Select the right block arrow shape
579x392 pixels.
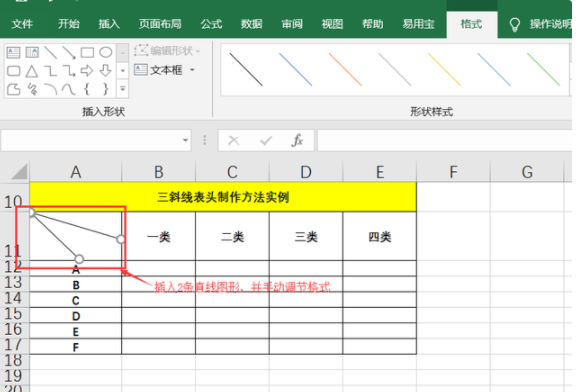[87, 71]
